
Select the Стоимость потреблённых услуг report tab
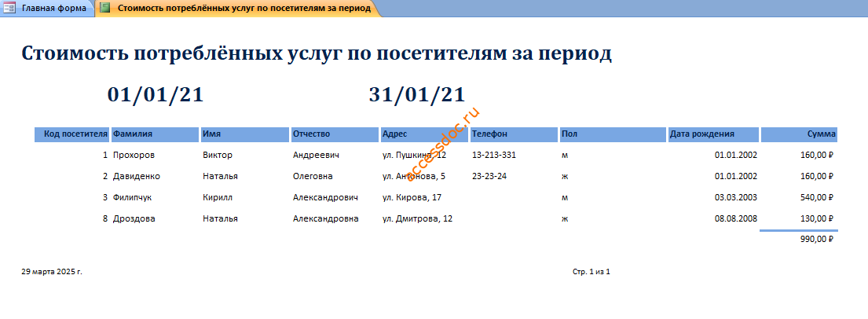(238, 9)
